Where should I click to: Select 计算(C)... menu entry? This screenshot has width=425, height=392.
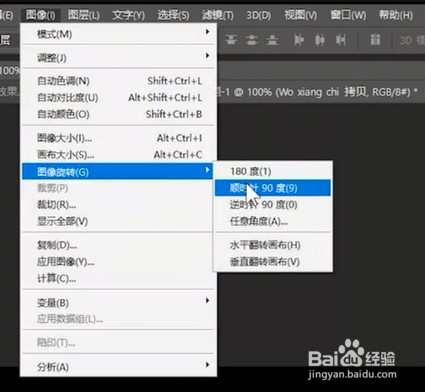pos(119,278)
